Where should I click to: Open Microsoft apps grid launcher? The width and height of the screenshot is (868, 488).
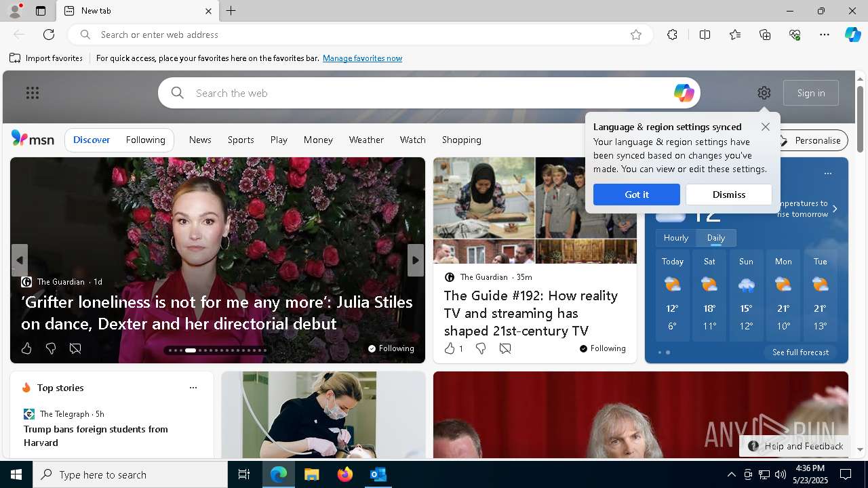point(33,93)
